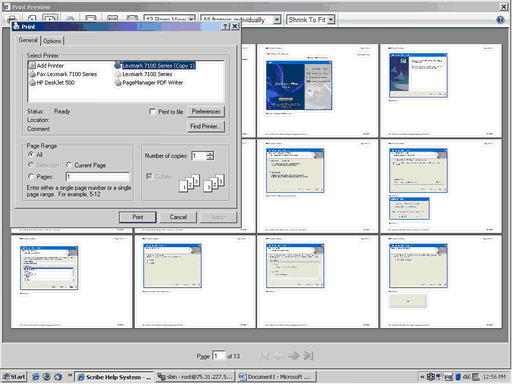This screenshot has height=384, width=512.
Task: Click the Start button
Action: click(x=14, y=377)
